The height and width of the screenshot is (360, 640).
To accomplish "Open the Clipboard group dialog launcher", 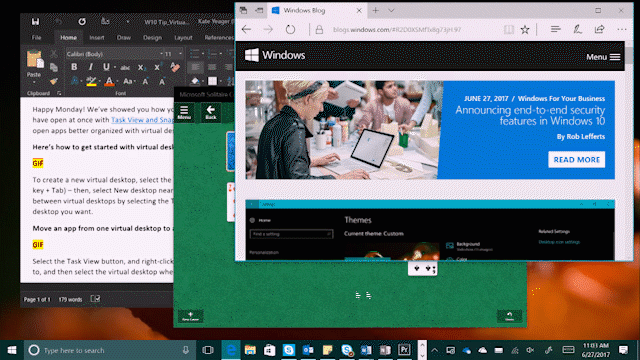I will (59, 93).
